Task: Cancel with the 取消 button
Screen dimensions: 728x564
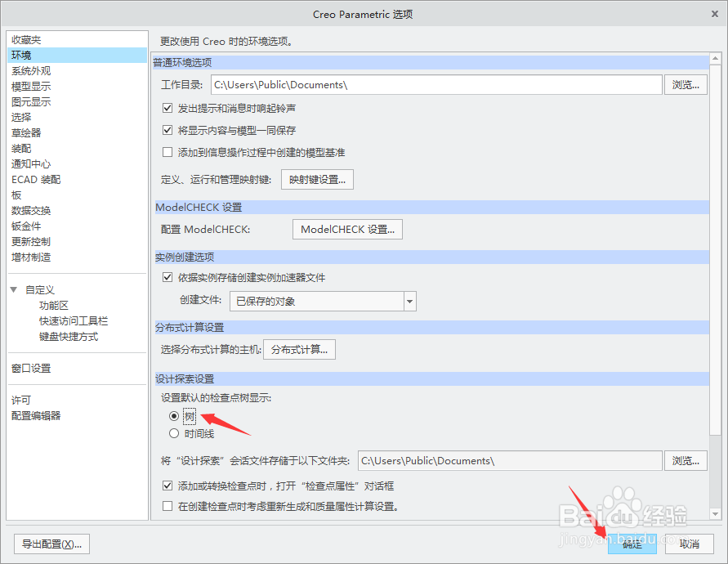Action: [690, 544]
